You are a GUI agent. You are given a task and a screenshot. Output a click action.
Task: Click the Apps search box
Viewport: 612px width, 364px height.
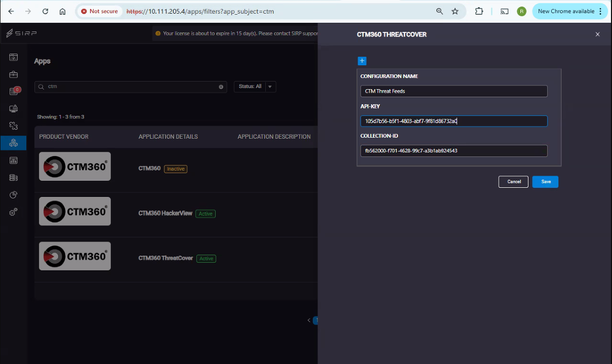pos(131,87)
